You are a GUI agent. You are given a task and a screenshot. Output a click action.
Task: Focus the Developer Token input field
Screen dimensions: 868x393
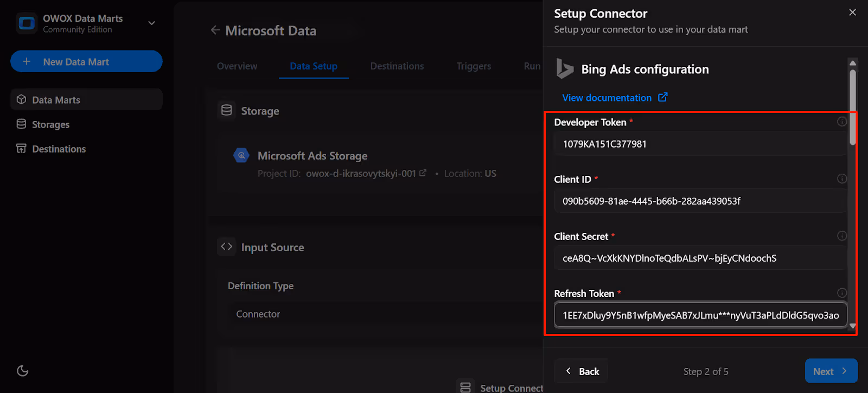(700, 144)
